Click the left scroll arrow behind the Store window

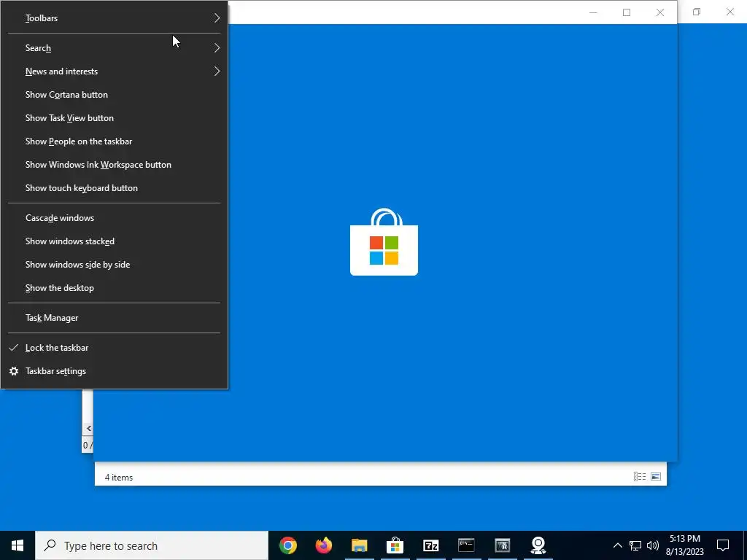click(x=88, y=428)
